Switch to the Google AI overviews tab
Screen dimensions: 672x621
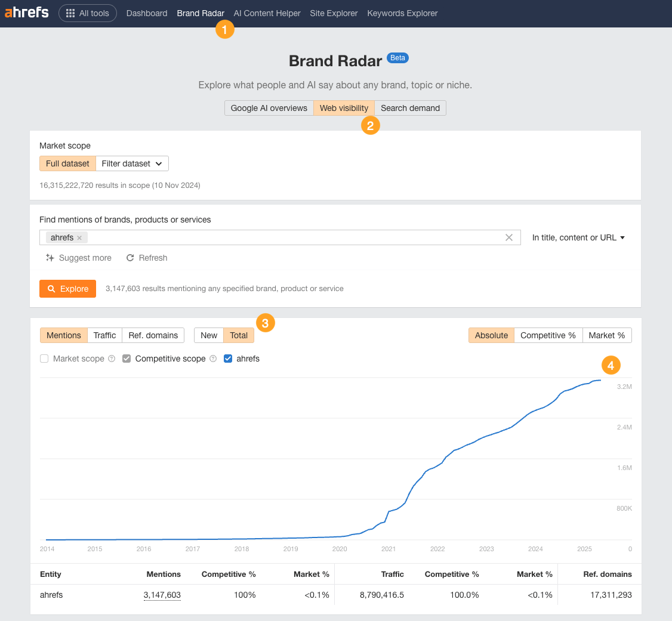click(269, 108)
